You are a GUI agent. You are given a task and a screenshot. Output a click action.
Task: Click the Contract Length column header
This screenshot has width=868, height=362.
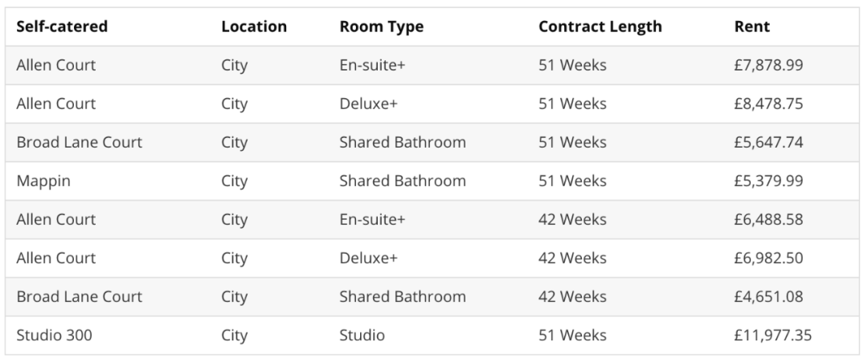click(600, 26)
